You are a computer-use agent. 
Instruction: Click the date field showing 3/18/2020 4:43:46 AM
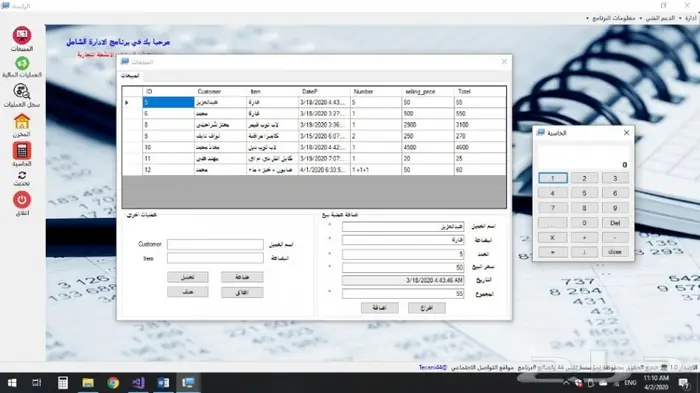(403, 280)
